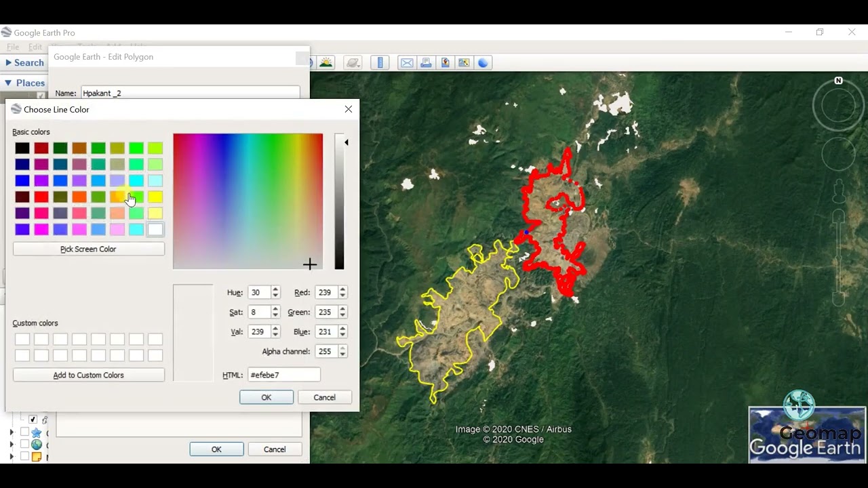The width and height of the screenshot is (868, 488).
Task: Increase the Hue value with up arrow
Action: coord(275,289)
